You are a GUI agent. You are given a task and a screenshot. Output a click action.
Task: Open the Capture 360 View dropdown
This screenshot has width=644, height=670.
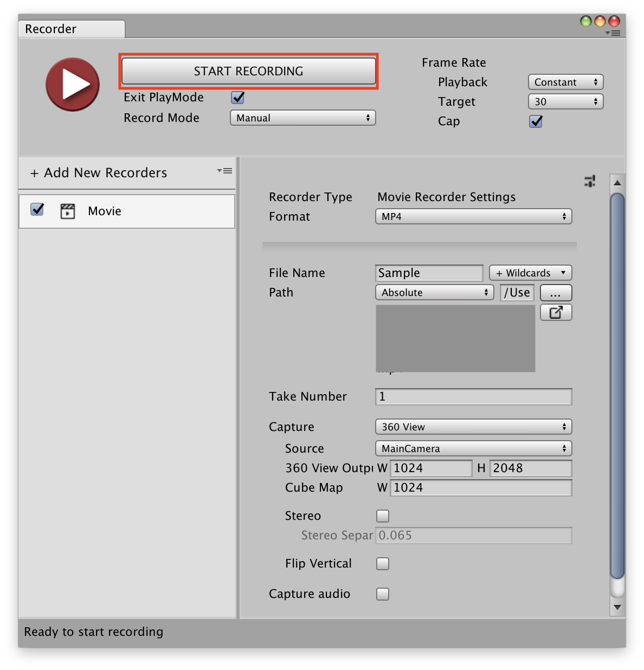[x=473, y=427]
